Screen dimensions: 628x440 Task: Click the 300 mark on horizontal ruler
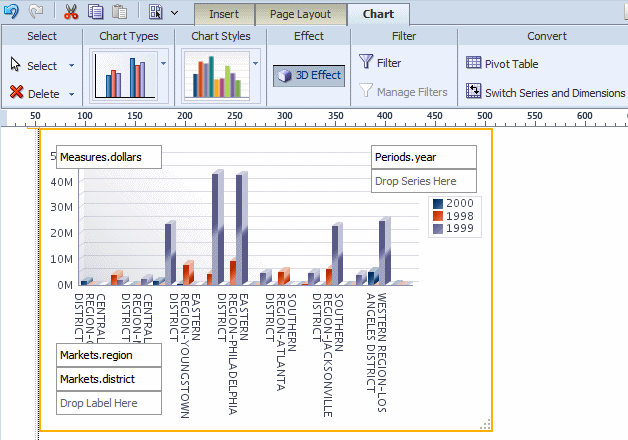(285, 116)
